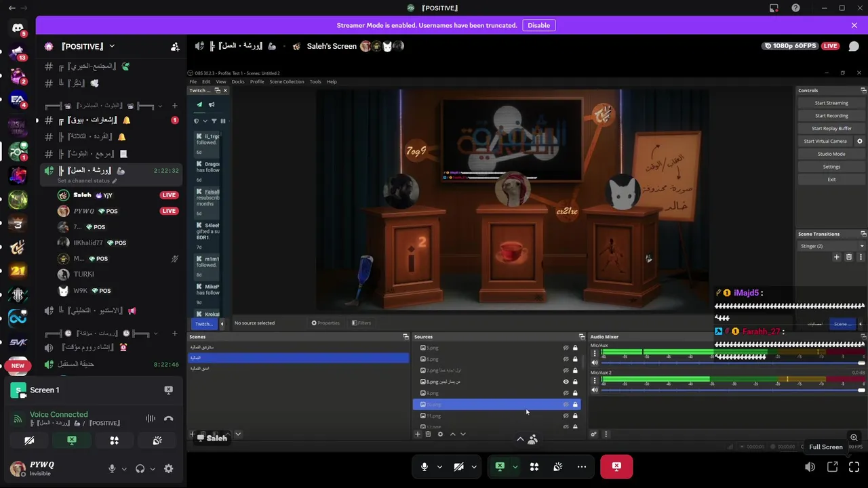Click the Mic/Aux 2 volume slider in OBS
868x488 pixels.
(x=732, y=390)
